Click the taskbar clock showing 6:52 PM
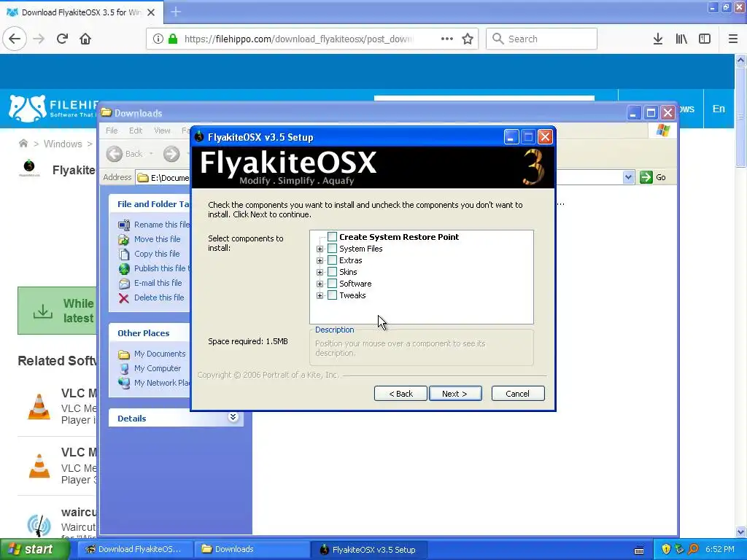The image size is (747, 560). click(x=720, y=549)
